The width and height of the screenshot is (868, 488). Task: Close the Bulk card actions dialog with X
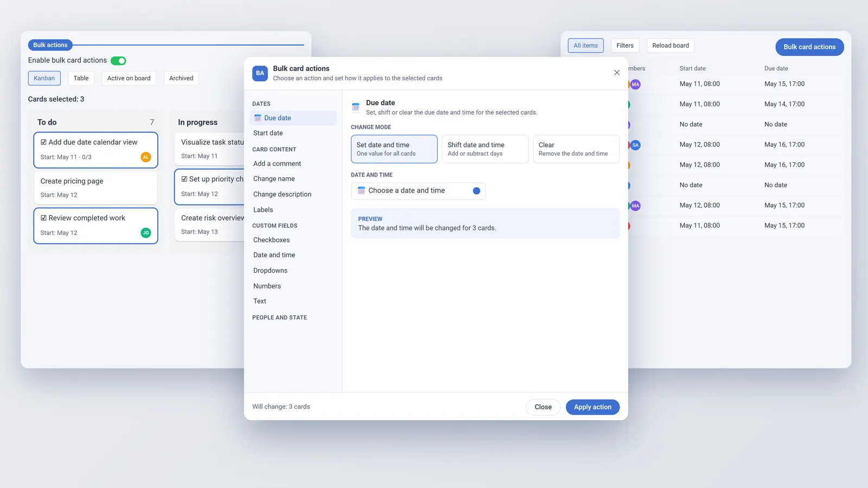point(617,73)
